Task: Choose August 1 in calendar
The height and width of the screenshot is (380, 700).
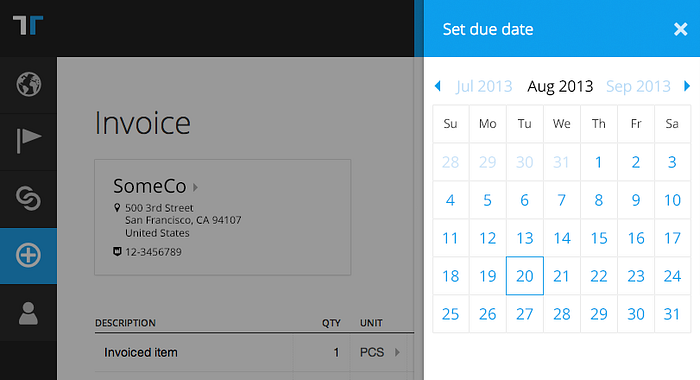Action: [599, 162]
